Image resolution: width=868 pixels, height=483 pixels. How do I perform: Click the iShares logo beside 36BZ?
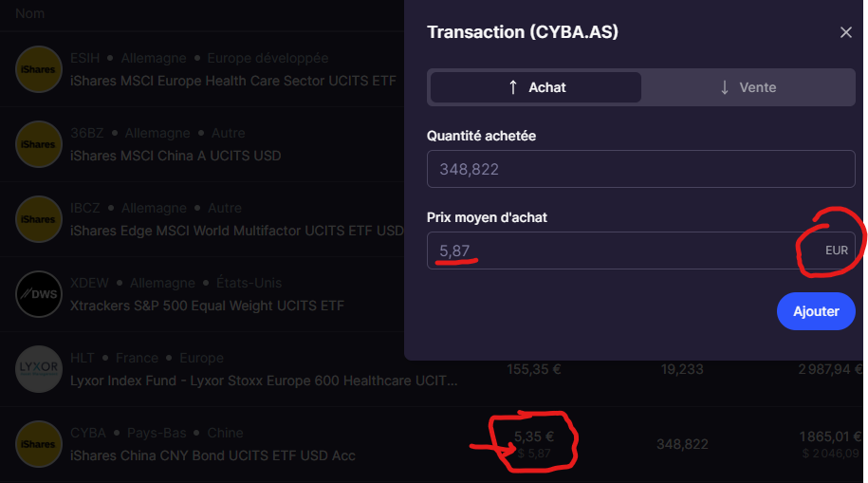tap(39, 144)
